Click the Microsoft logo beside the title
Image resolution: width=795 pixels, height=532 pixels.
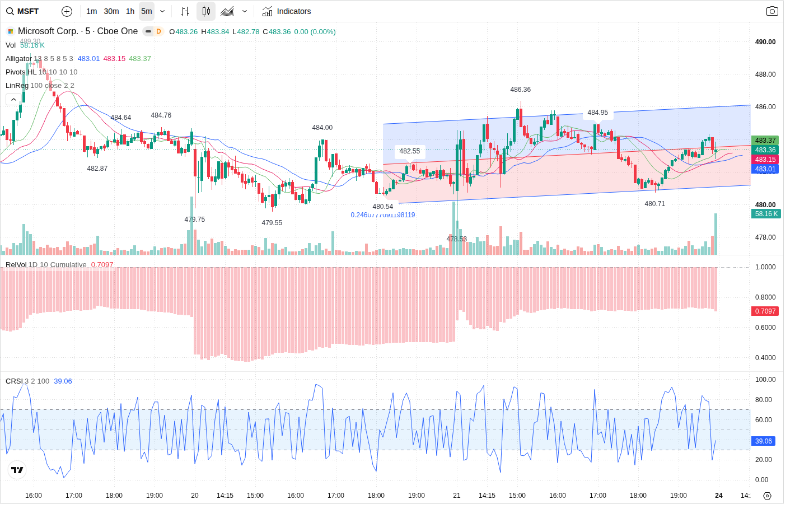tap(10, 31)
